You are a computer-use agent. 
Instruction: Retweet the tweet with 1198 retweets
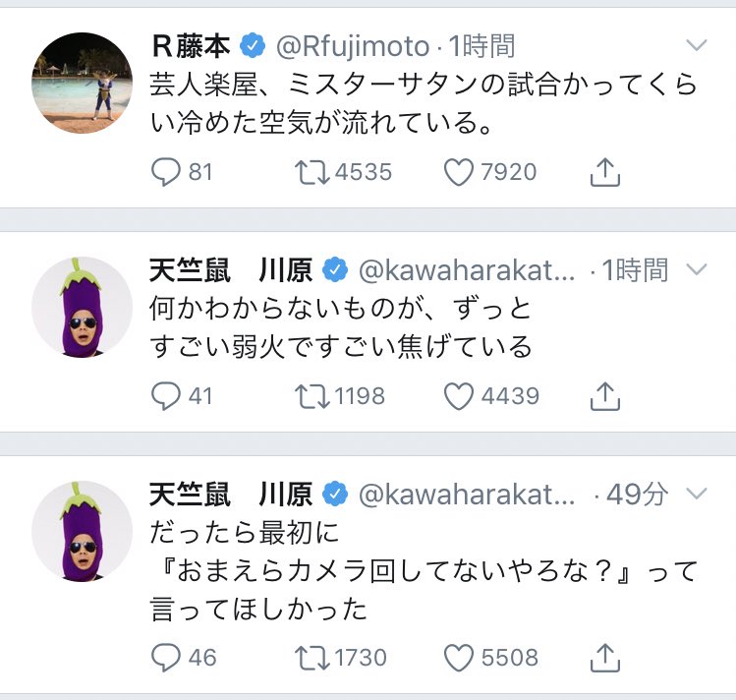click(x=314, y=396)
